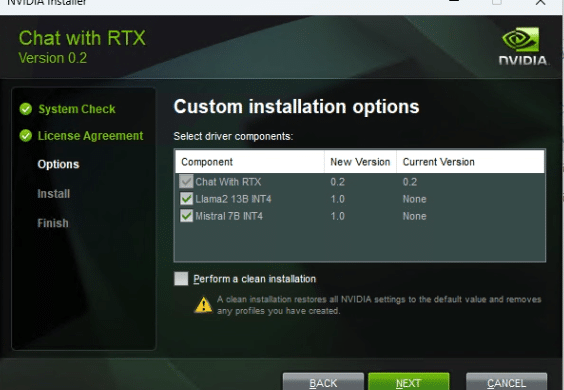Select the Options step
This screenshot has width=564, height=390.
(x=58, y=164)
